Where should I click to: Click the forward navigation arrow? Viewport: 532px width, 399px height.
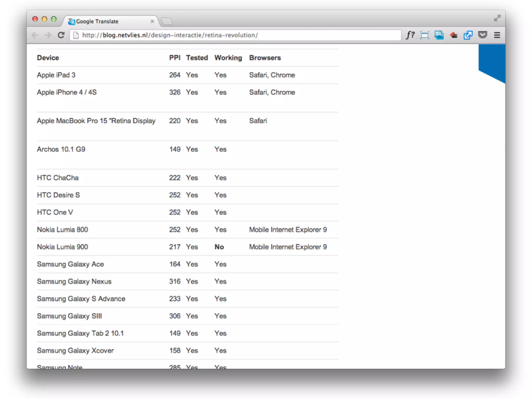click(48, 35)
